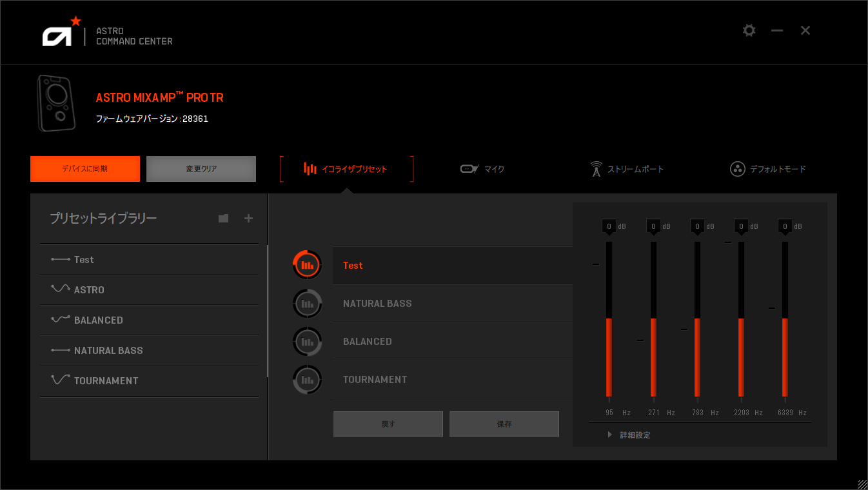Click the circular slot icon beside NATURAL BASS

307,303
